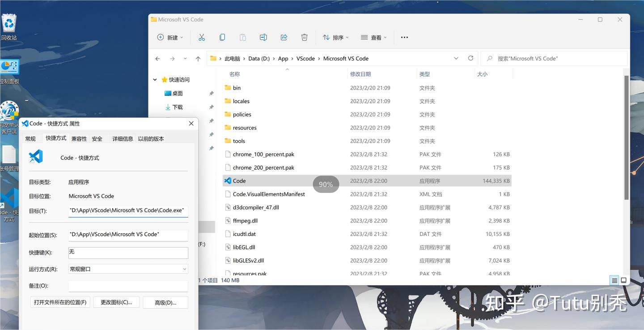
Task: Open the 回收站 desktop icon
Action: click(x=9, y=20)
